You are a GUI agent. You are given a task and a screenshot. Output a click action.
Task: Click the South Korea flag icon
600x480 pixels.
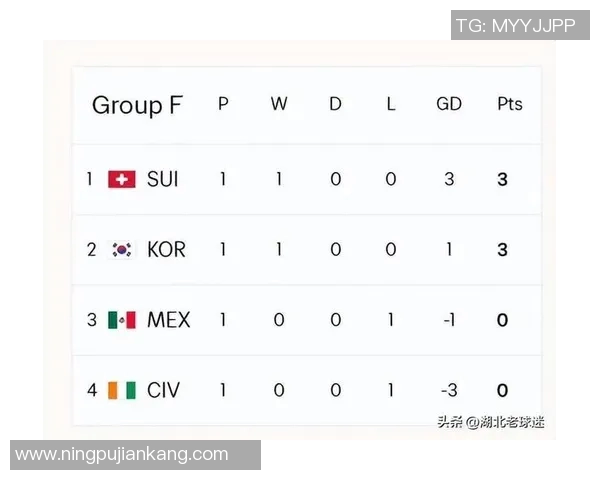tap(122, 249)
